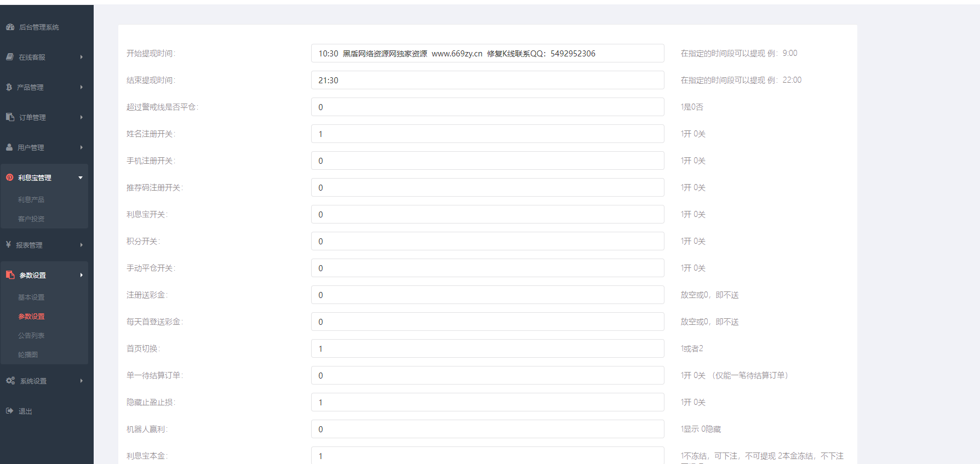Select the 客户投资 submenu item
The height and width of the screenshot is (464, 980).
click(x=31, y=219)
